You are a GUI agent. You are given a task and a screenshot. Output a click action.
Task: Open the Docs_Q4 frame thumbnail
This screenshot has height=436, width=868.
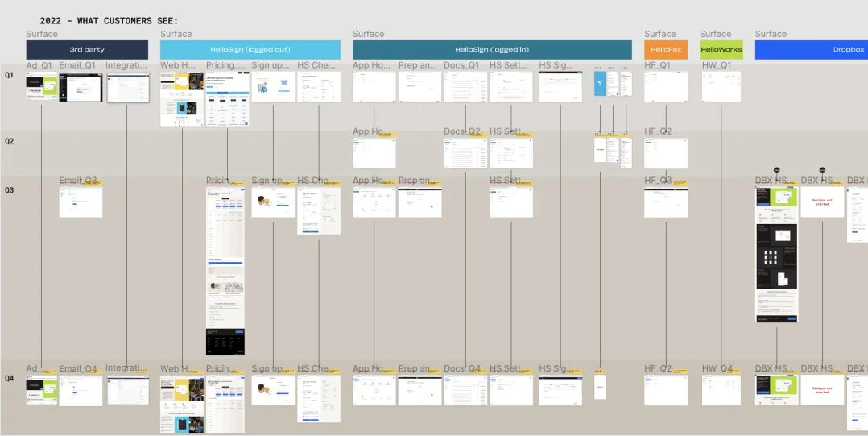pyautogui.click(x=465, y=391)
